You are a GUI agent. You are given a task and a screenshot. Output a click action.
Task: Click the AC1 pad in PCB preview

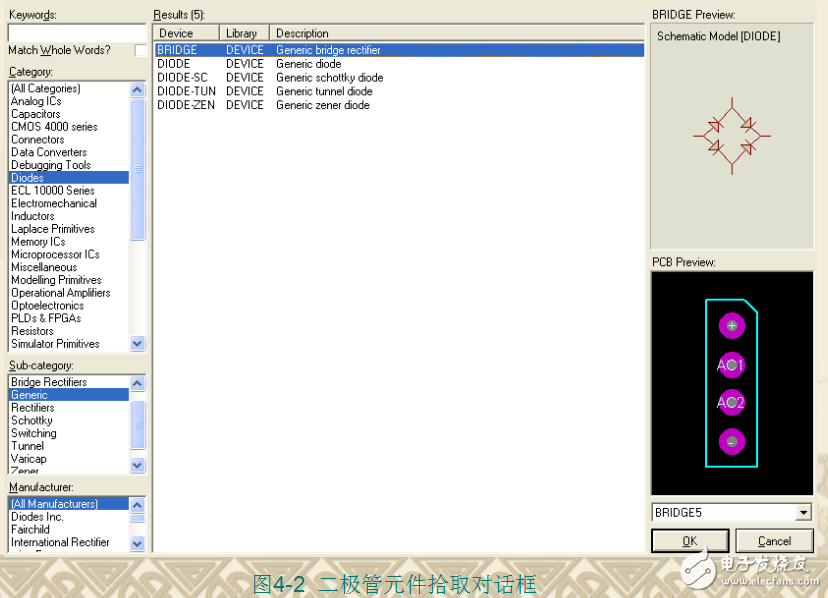(731, 365)
